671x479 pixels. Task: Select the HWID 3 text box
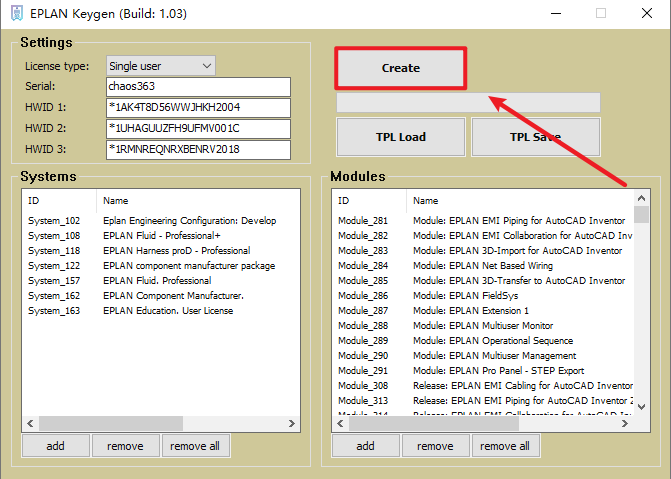(197, 150)
